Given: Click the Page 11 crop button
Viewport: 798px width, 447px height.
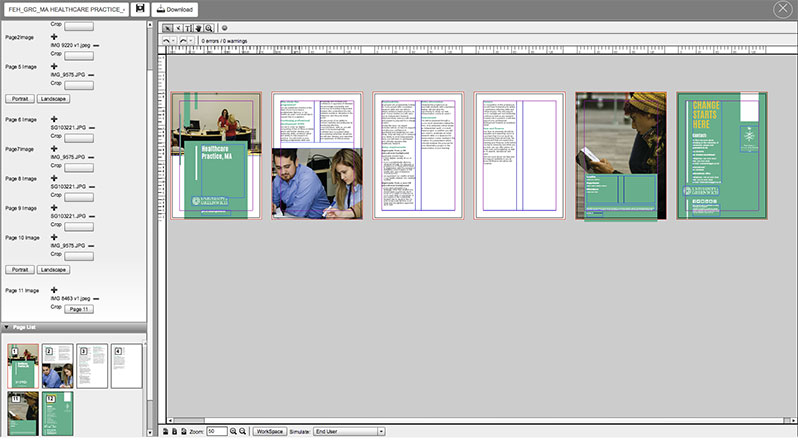Looking at the screenshot, I should pyautogui.click(x=79, y=309).
